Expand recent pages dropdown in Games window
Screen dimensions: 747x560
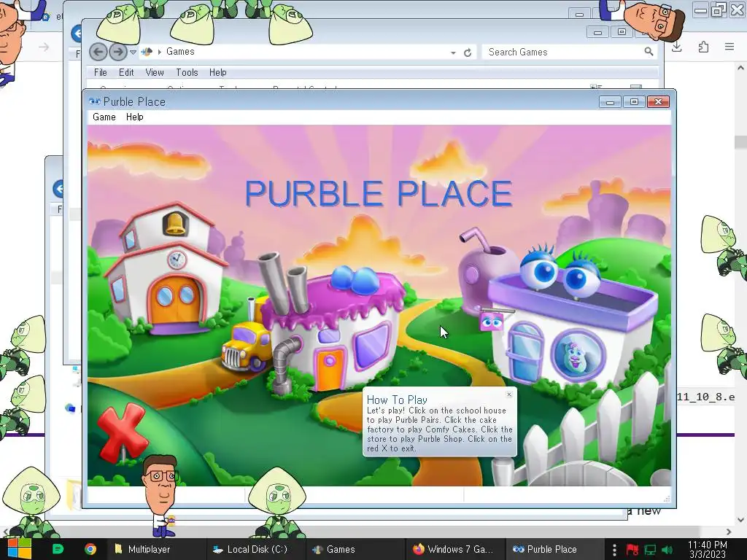[x=133, y=52]
